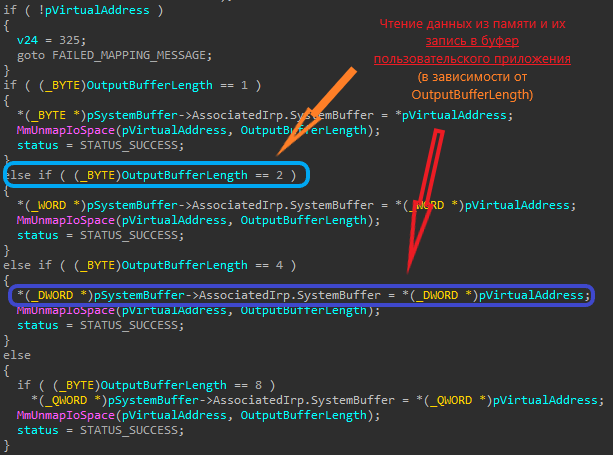The width and height of the screenshot is (613, 455).
Task: Click the purple-outlined _DWORD assignment line
Action: click(300, 295)
